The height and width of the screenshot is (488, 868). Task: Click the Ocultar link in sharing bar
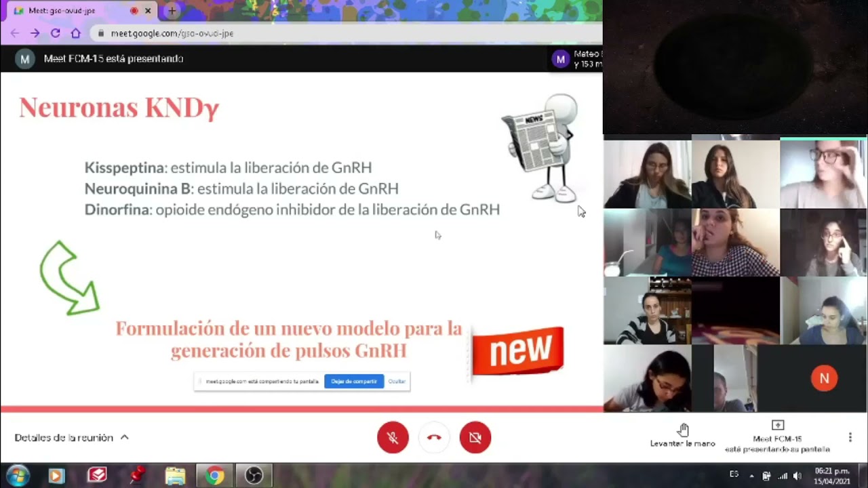coord(397,382)
